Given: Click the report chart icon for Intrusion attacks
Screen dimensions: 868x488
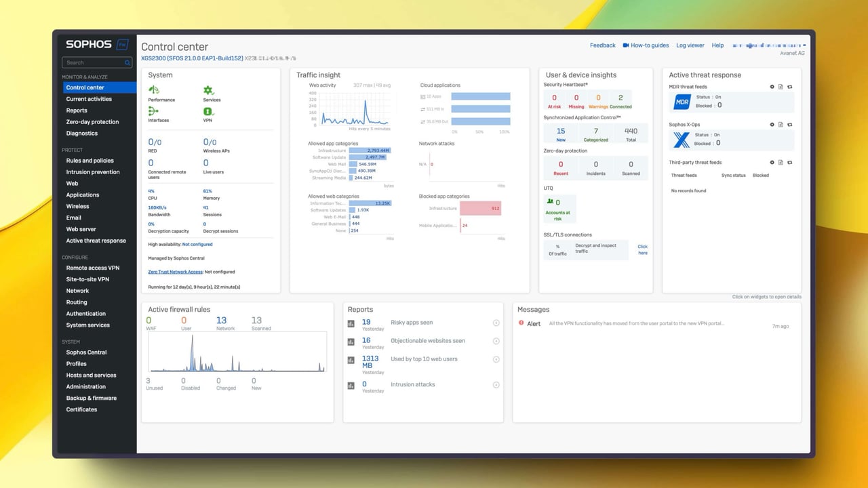Looking at the screenshot, I should pos(351,386).
